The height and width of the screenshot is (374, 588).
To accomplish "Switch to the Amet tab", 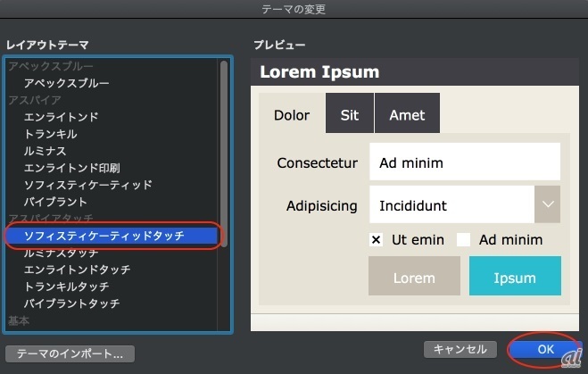I will point(407,115).
